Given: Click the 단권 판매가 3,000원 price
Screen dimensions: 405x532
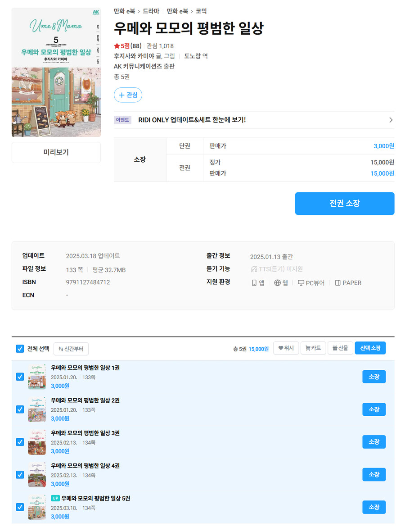Looking at the screenshot, I should click(x=384, y=146).
